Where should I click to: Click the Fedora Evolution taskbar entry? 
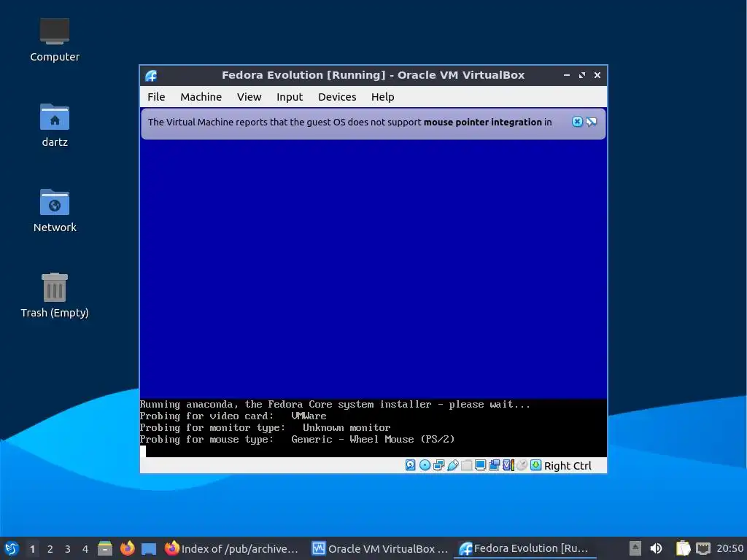[525, 548]
